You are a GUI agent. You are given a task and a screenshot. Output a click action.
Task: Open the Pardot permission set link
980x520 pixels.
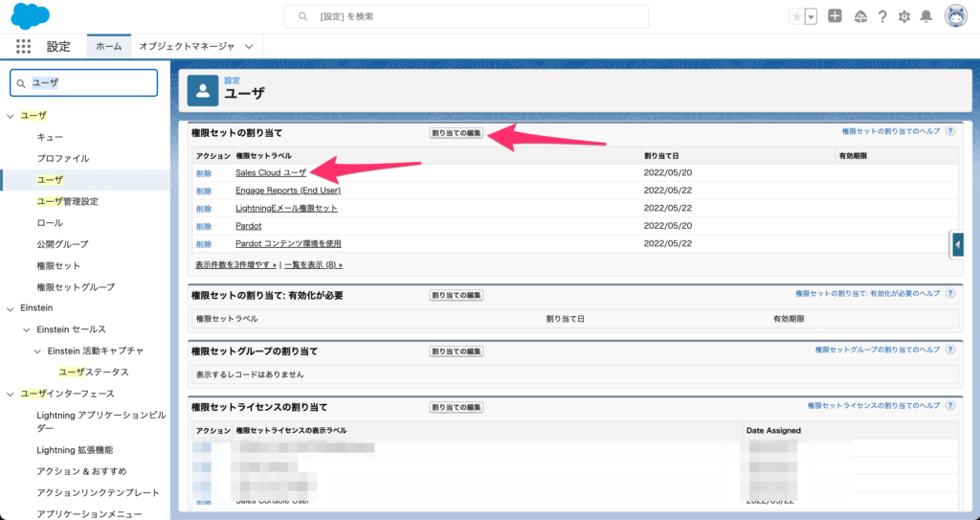248,226
